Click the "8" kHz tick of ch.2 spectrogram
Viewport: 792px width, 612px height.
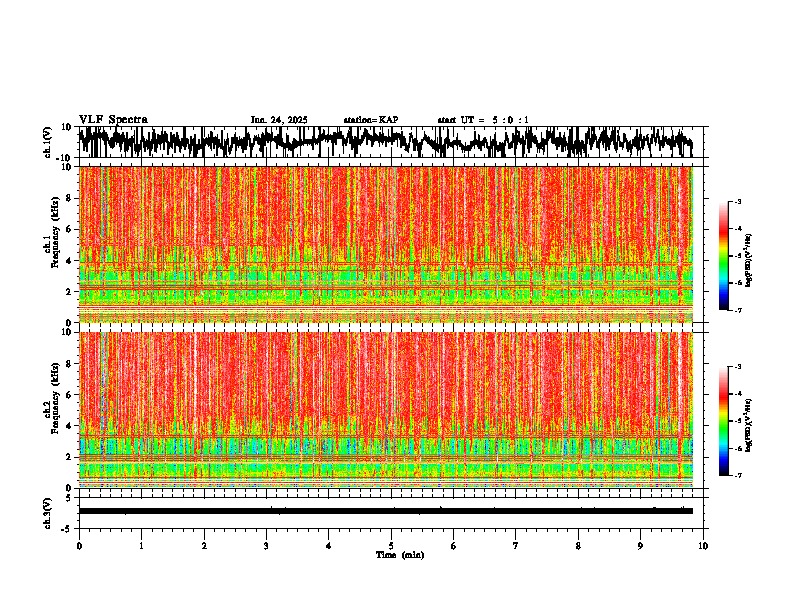tap(69, 364)
